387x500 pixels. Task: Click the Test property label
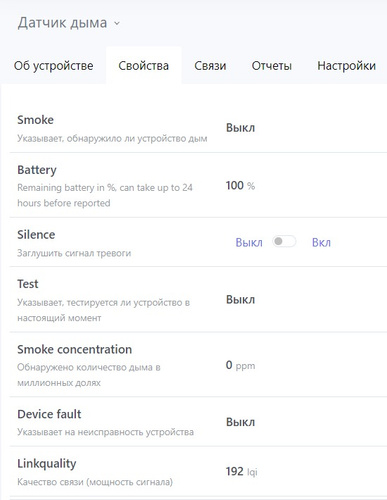(x=28, y=284)
